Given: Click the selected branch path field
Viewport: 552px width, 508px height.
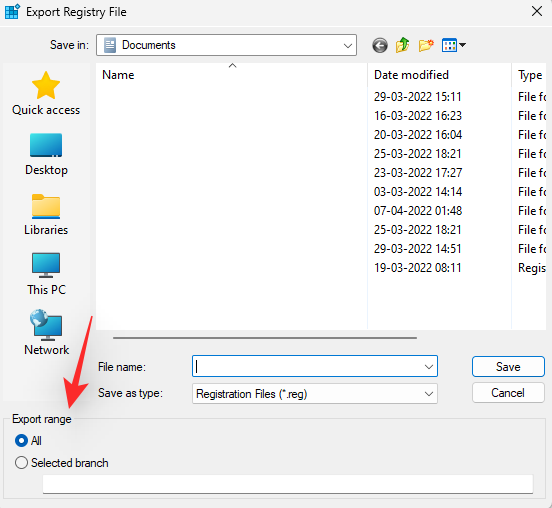Looking at the screenshot, I should [288, 484].
